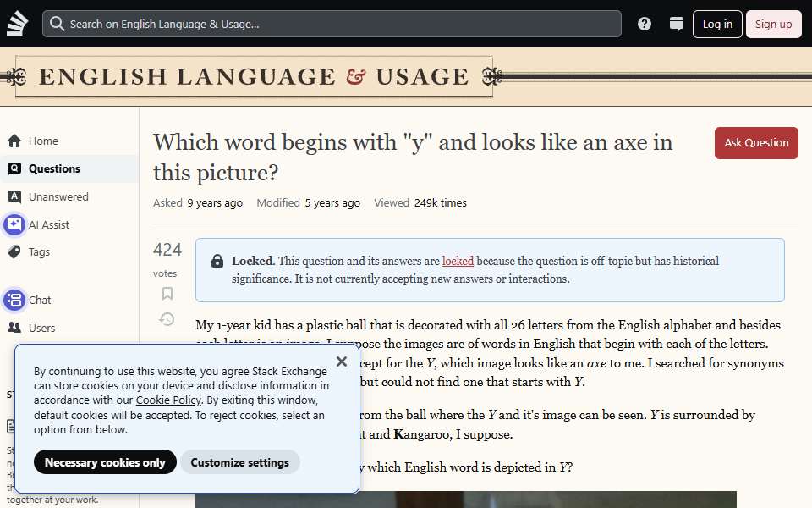Click the Ask Question button

(756, 142)
